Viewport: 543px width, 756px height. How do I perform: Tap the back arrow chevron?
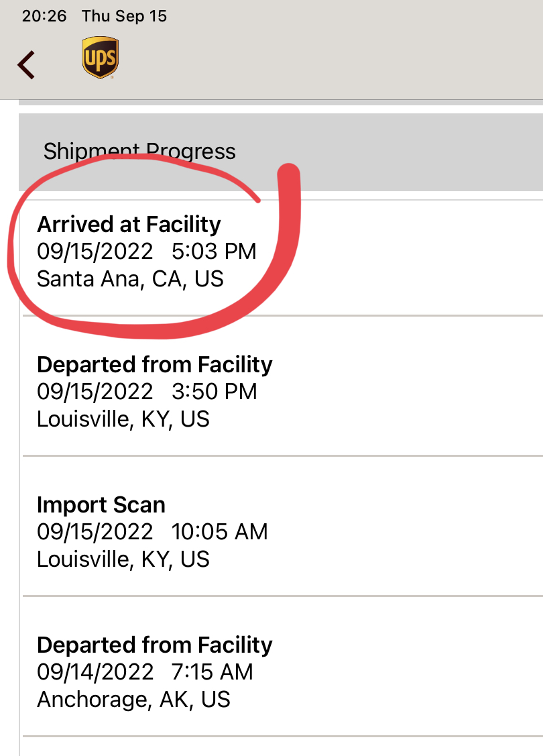click(x=26, y=65)
